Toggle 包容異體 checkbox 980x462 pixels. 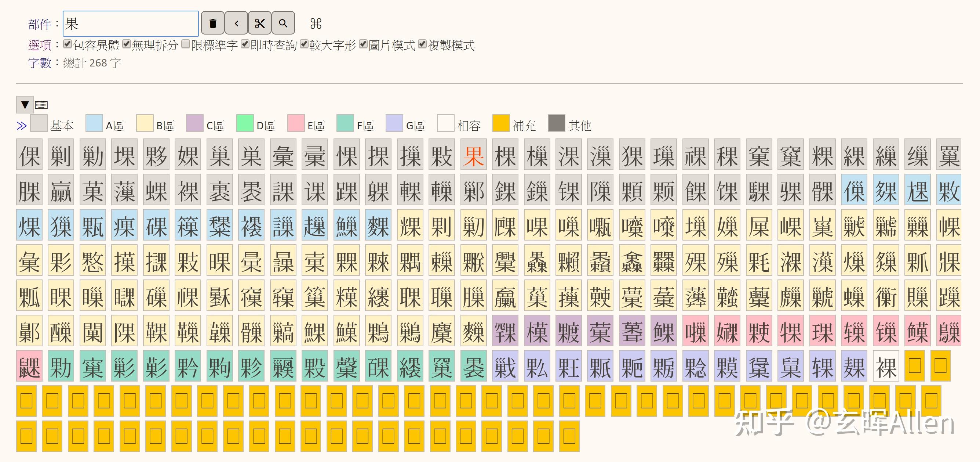(x=68, y=44)
